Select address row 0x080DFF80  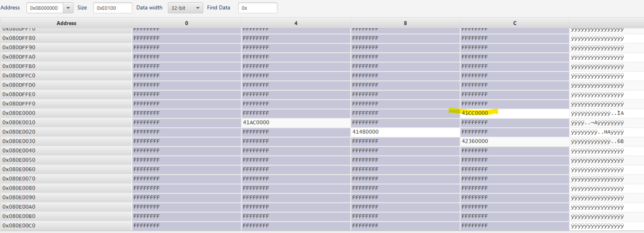tap(66, 38)
